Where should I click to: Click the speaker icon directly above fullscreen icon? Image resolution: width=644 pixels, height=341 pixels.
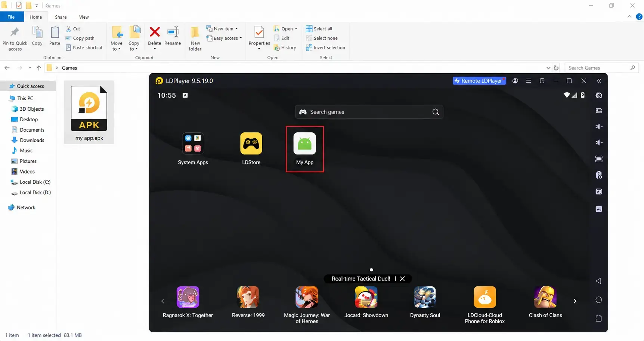point(599,142)
